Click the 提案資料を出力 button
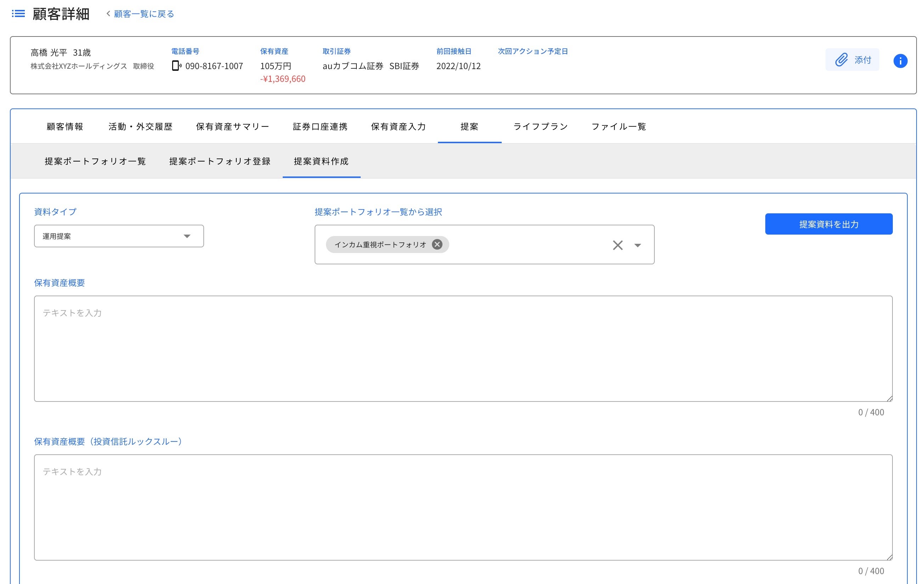The height and width of the screenshot is (584, 924). [828, 224]
